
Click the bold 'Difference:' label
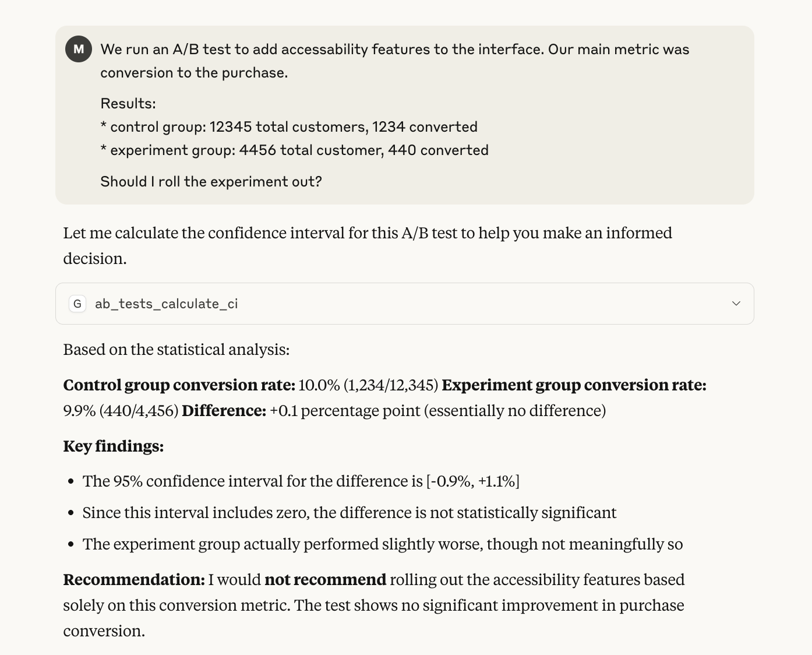click(x=224, y=411)
